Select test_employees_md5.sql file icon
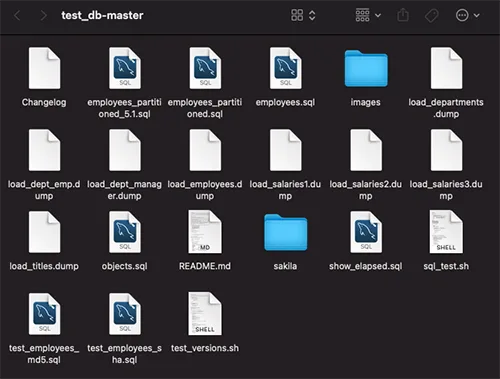The width and height of the screenshot is (500, 379). tap(44, 314)
